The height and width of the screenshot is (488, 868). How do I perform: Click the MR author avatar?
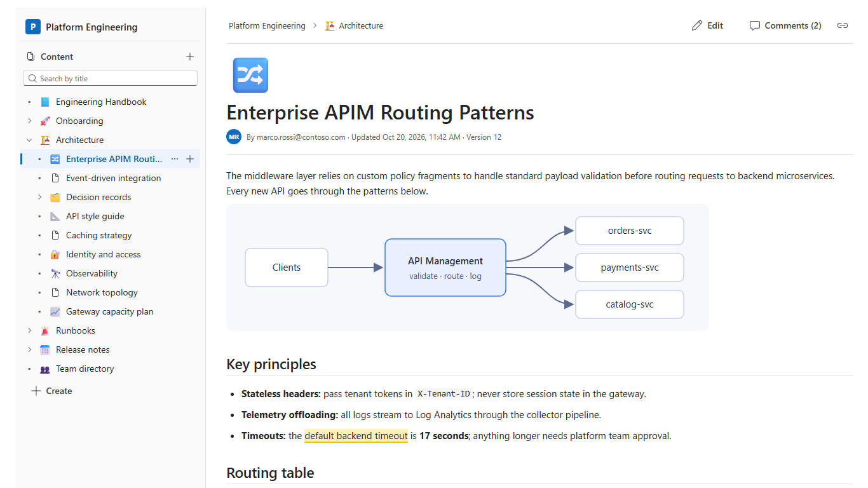tap(234, 137)
